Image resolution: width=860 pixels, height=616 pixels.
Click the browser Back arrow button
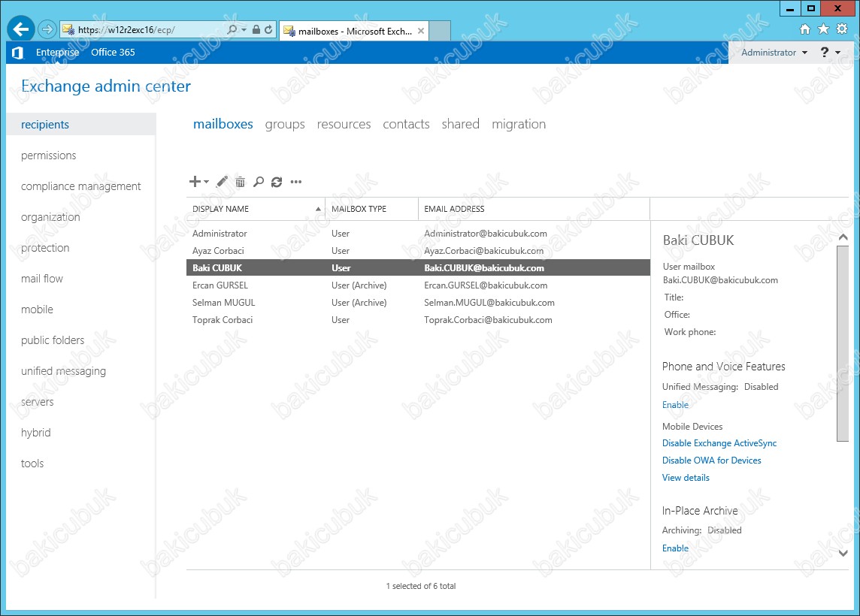click(21, 29)
